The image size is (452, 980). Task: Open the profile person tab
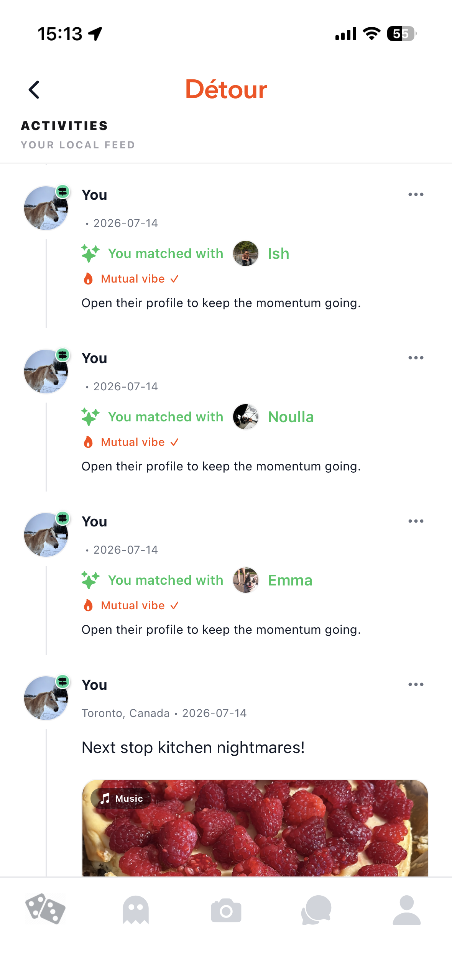tap(407, 910)
